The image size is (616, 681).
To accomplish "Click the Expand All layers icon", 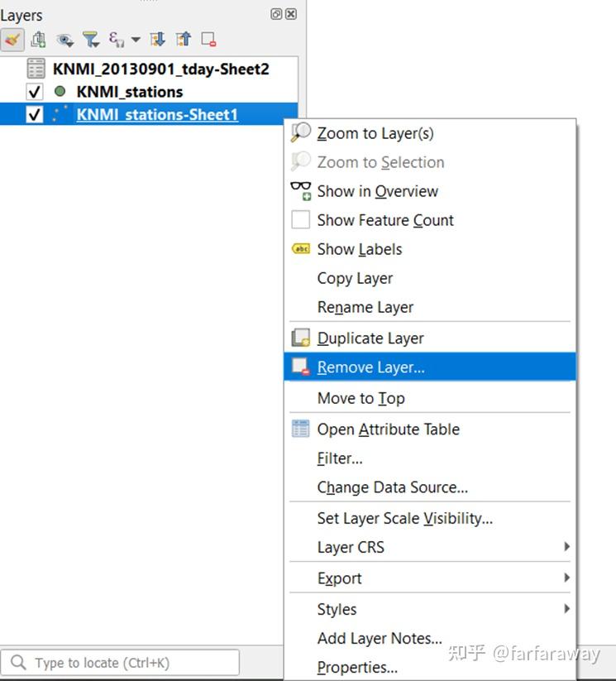I will point(158,39).
